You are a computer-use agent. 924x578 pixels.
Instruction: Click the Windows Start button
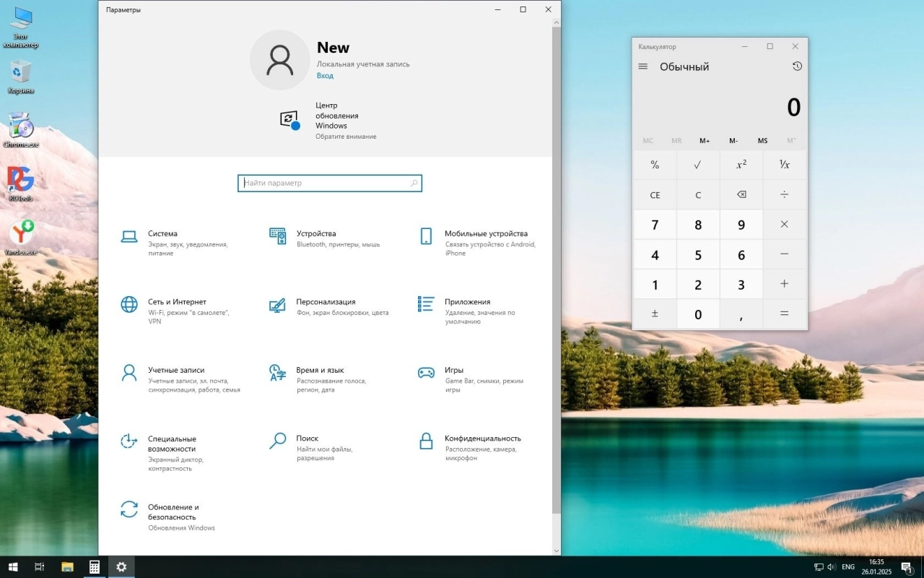coord(12,567)
